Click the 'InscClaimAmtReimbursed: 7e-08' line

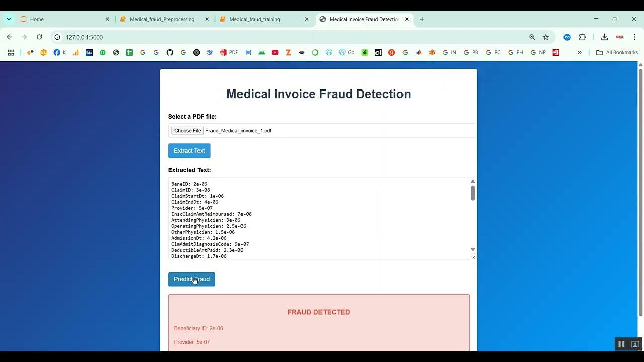pyautogui.click(x=211, y=214)
